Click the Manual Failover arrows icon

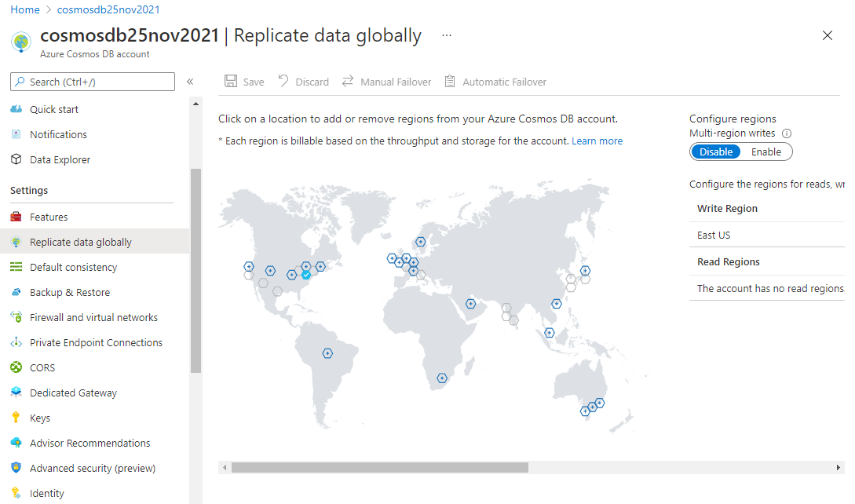click(x=347, y=82)
